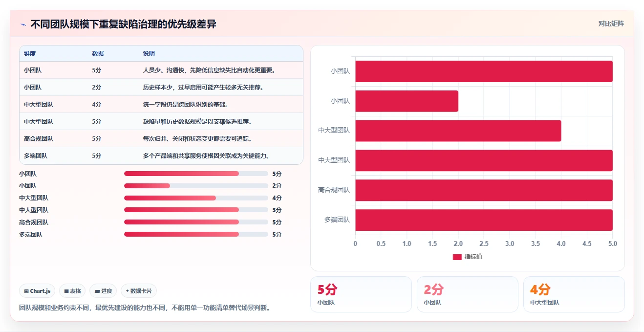Click 多端团队 label in the progress list
The height and width of the screenshot is (332, 644).
[x=31, y=235]
